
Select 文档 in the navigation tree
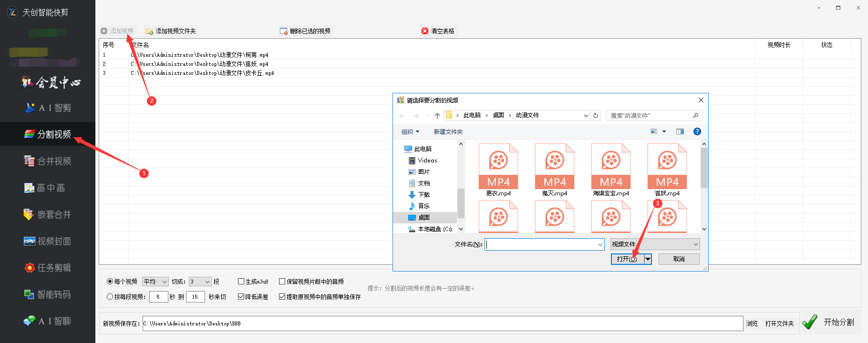click(x=419, y=183)
